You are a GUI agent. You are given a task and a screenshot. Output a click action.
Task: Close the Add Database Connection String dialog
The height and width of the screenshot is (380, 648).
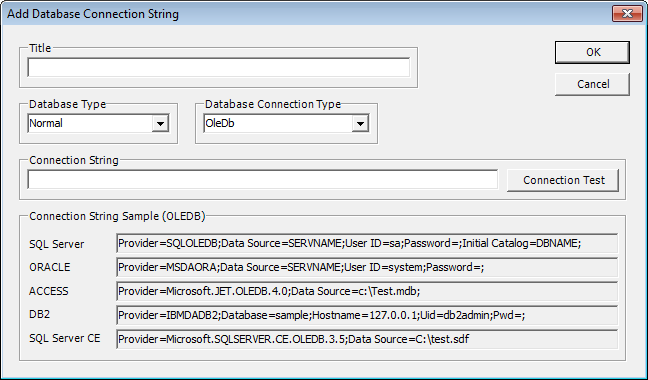[627, 14]
